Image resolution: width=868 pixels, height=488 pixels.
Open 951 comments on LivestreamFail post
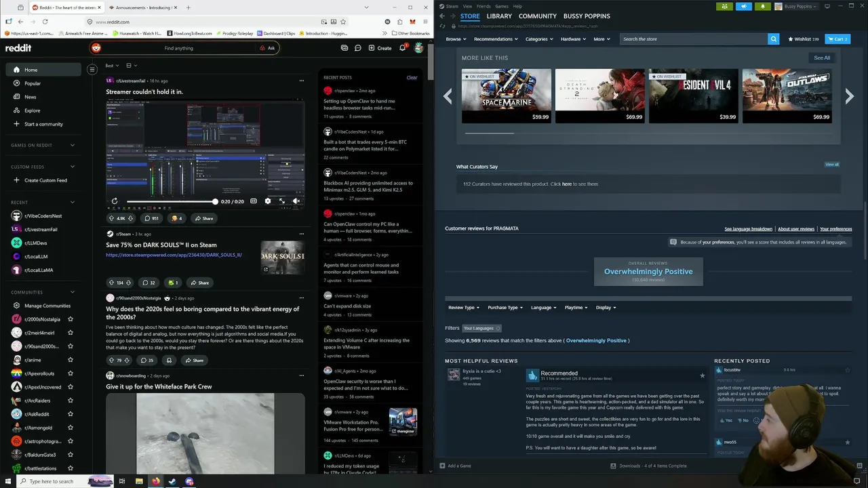click(151, 218)
